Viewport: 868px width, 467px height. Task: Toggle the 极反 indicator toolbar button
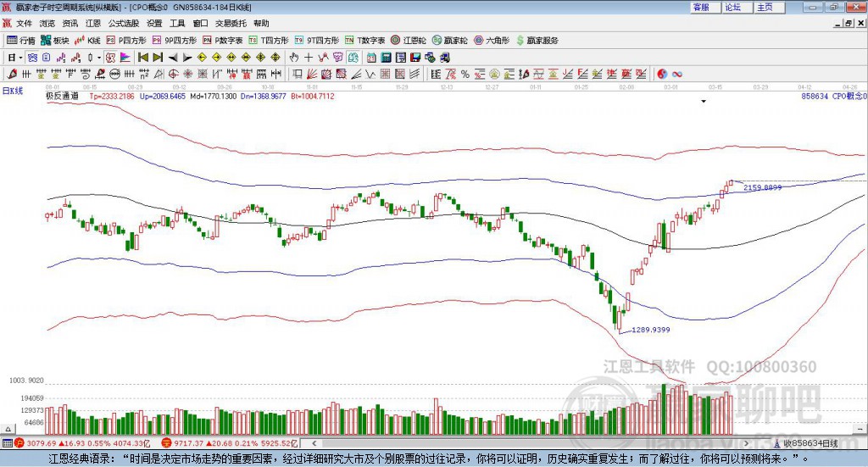[111, 58]
